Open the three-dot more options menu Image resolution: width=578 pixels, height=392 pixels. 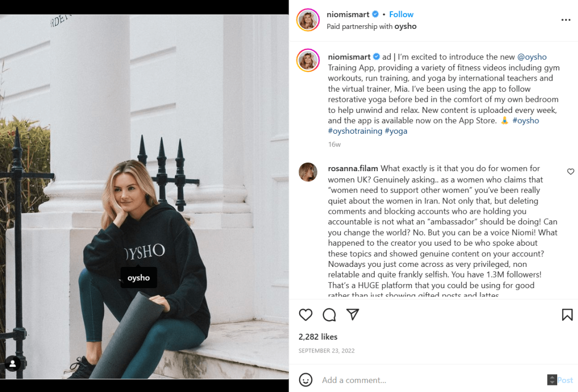(566, 20)
